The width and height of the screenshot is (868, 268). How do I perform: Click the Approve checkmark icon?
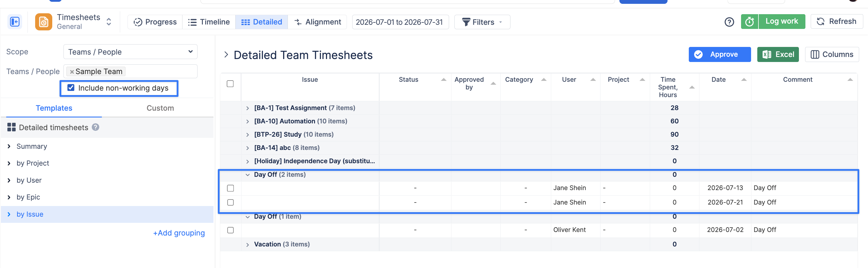click(699, 54)
